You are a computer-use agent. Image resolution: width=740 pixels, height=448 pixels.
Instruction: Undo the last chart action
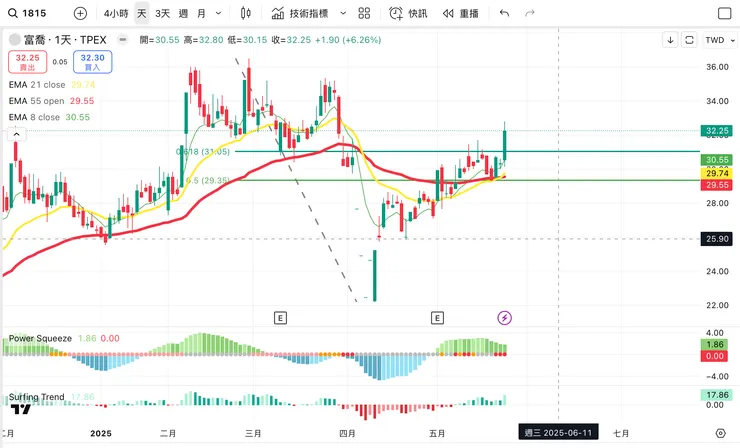coord(505,13)
